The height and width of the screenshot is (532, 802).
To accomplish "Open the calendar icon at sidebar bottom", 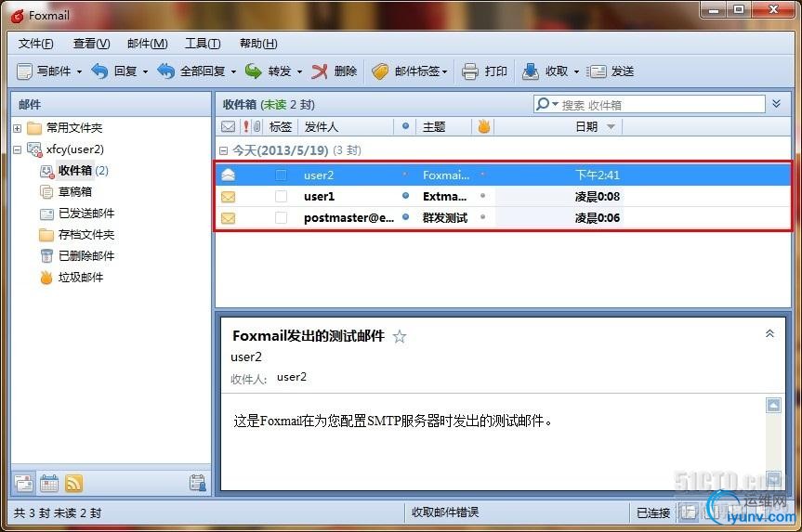I will coord(49,483).
